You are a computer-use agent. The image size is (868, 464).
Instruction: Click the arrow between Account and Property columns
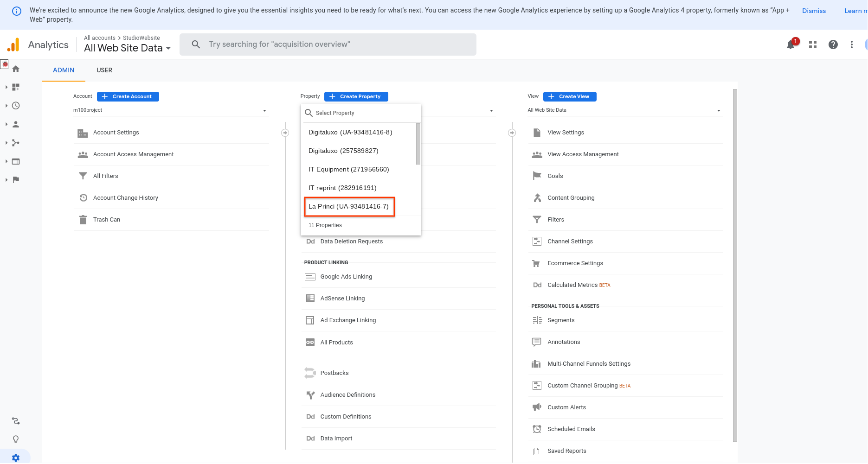coord(285,133)
